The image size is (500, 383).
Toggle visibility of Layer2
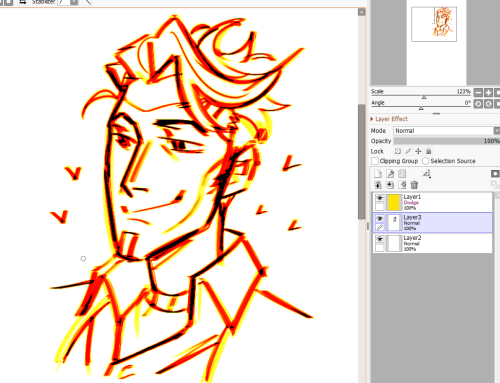point(380,239)
